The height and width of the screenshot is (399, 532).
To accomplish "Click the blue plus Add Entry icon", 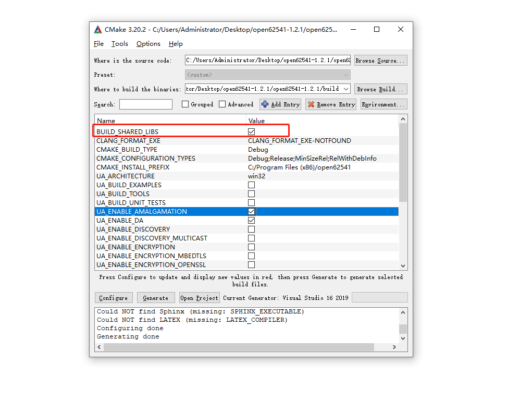I will pyautogui.click(x=265, y=104).
